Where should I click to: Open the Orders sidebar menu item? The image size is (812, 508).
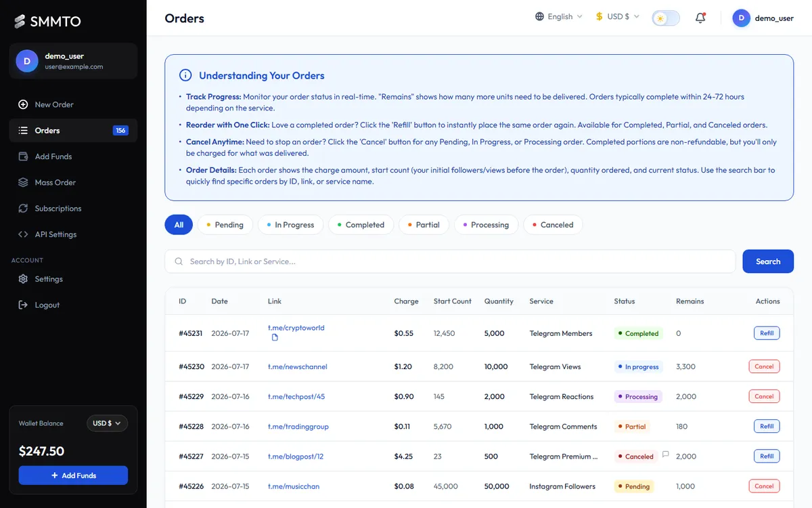(x=73, y=131)
